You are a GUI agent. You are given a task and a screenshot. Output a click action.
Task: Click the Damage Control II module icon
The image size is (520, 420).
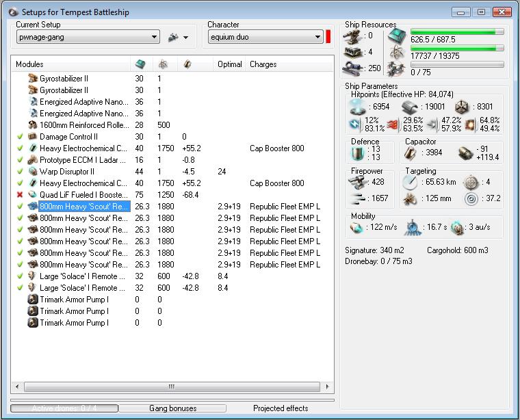point(33,136)
